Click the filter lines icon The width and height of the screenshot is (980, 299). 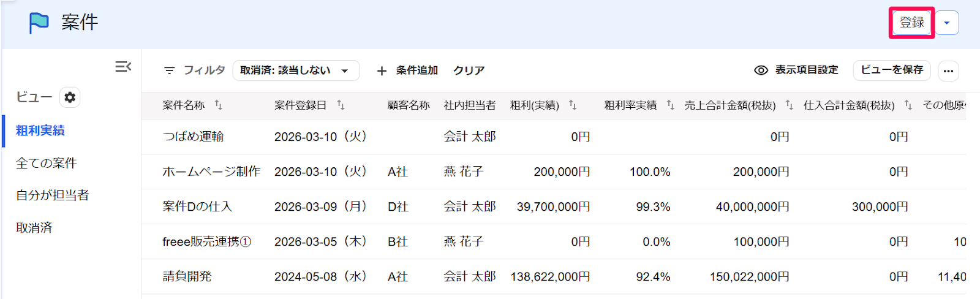click(169, 70)
